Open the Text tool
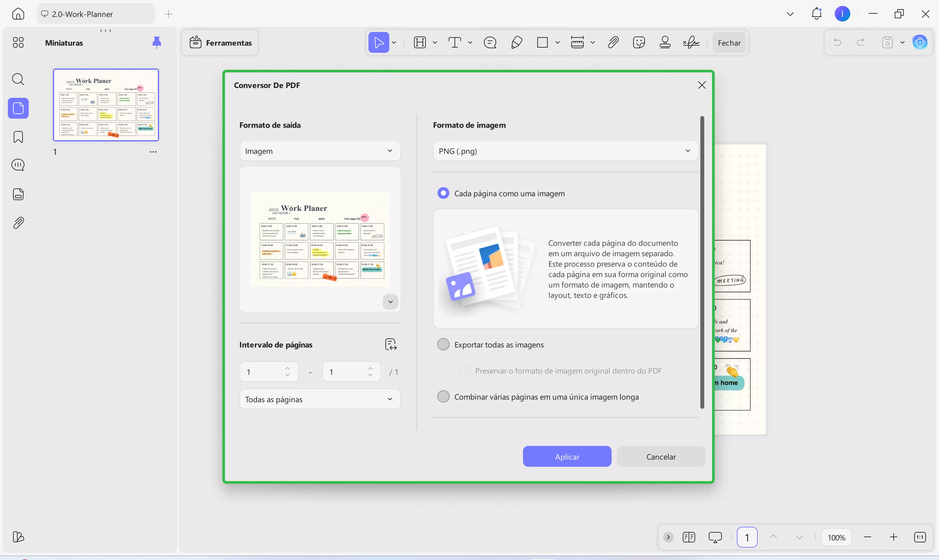 point(455,42)
